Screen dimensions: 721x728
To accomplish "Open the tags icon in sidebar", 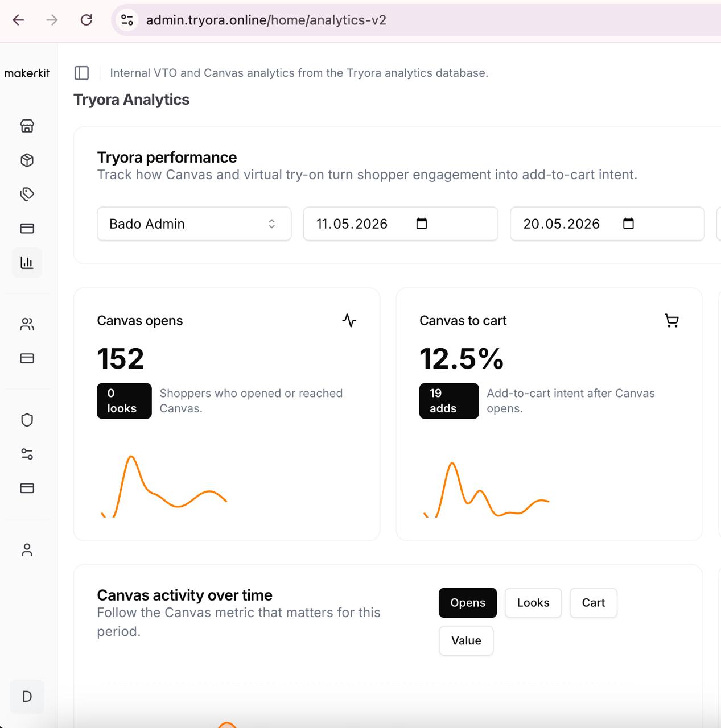I will (x=27, y=194).
